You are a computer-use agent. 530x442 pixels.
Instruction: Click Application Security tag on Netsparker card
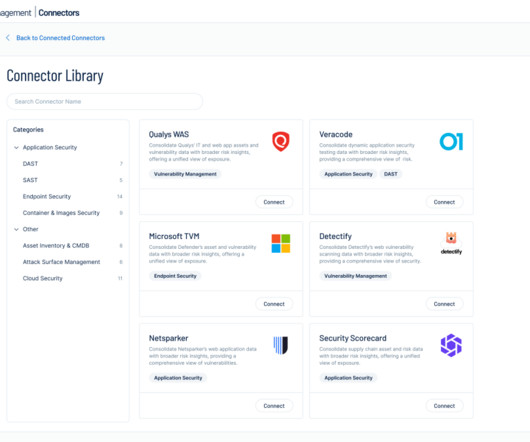click(178, 378)
